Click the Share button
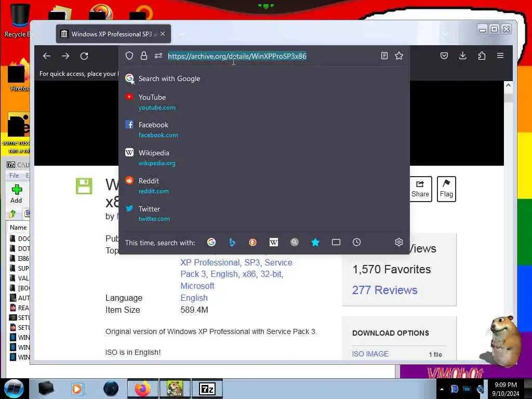 click(x=420, y=189)
